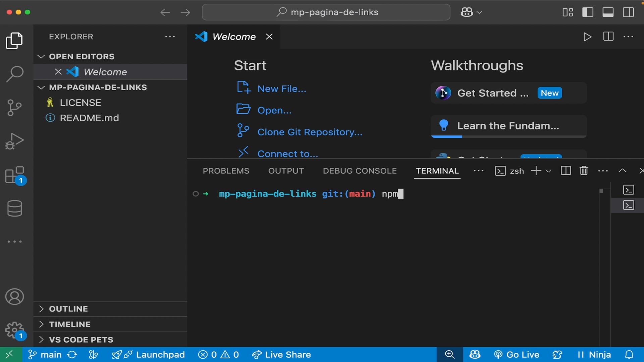
Task: Click the command center search field
Action: click(x=326, y=12)
